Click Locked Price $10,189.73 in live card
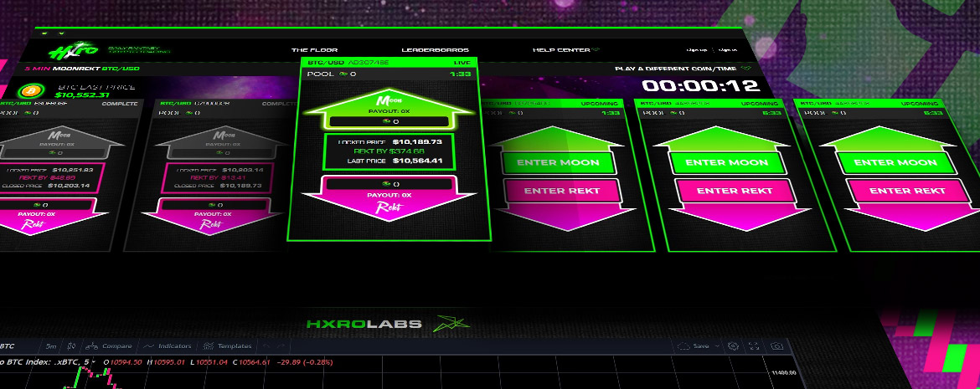The width and height of the screenshot is (980, 389). pos(389,141)
